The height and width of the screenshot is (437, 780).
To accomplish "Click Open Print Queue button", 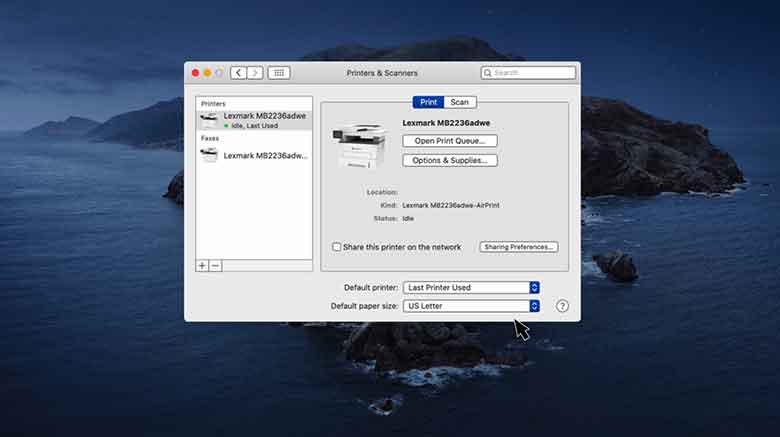I will tap(449, 141).
